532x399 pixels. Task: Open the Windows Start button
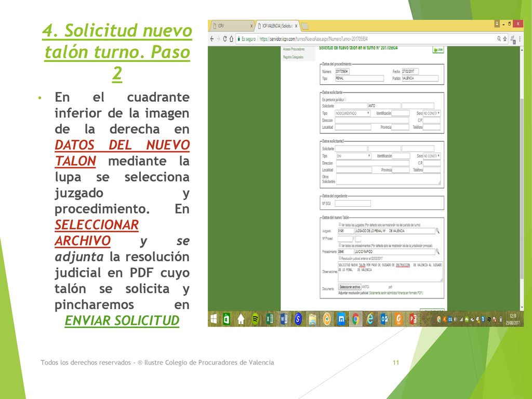pos(214,319)
